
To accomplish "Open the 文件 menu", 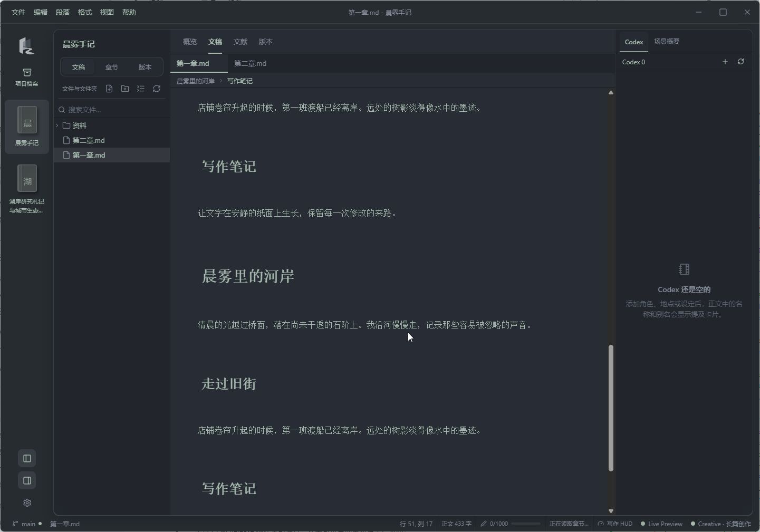I will click(18, 12).
